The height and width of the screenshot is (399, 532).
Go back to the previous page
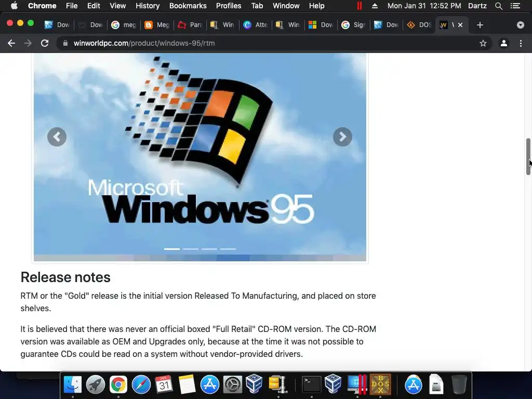tap(11, 43)
